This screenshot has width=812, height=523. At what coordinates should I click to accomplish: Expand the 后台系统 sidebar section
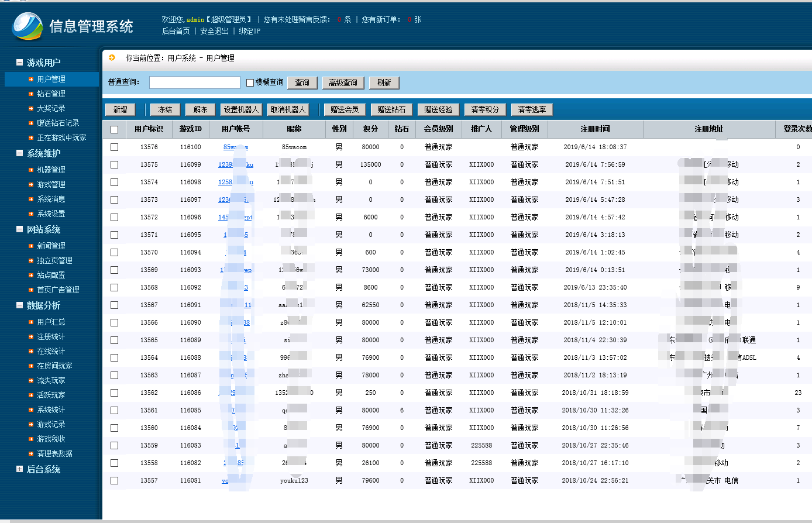19,469
